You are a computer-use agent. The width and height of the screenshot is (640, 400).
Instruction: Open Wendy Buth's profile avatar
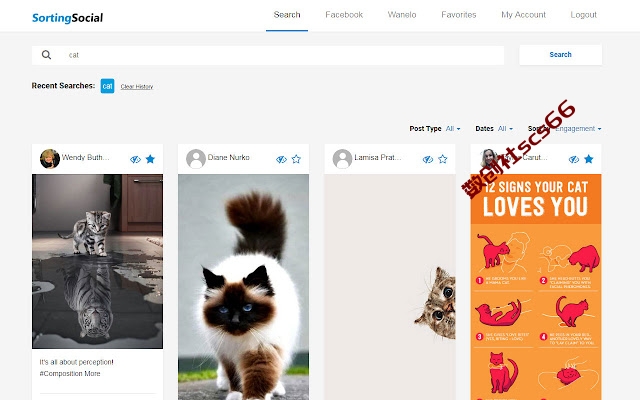tap(50, 159)
